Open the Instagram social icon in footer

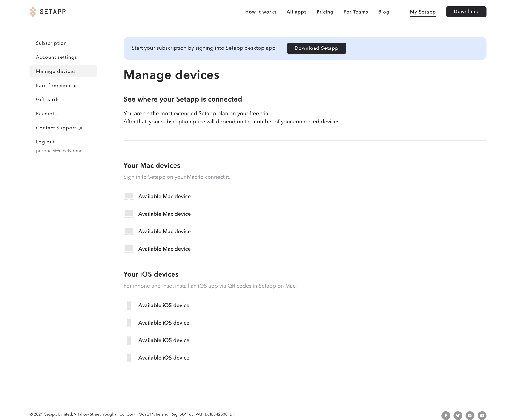pyautogui.click(x=470, y=416)
